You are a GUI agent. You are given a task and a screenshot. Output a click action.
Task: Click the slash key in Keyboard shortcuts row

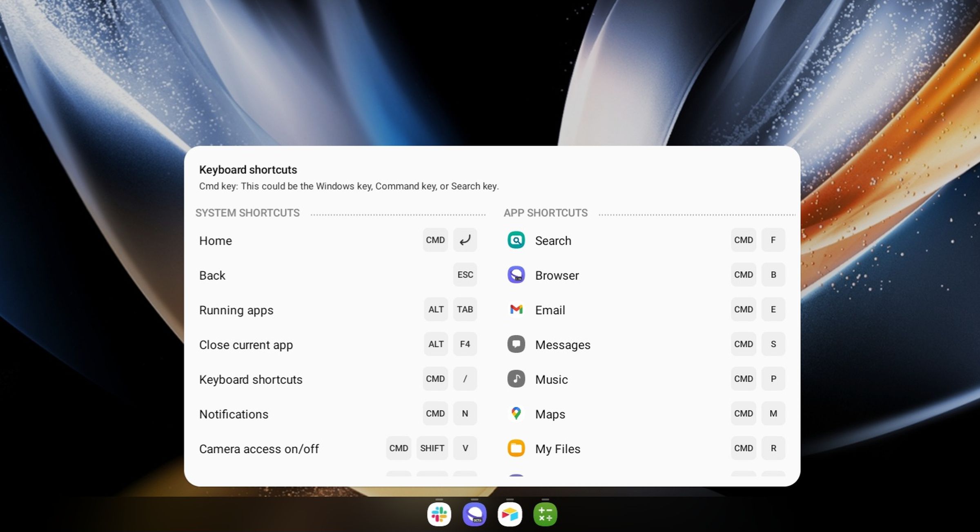(465, 379)
